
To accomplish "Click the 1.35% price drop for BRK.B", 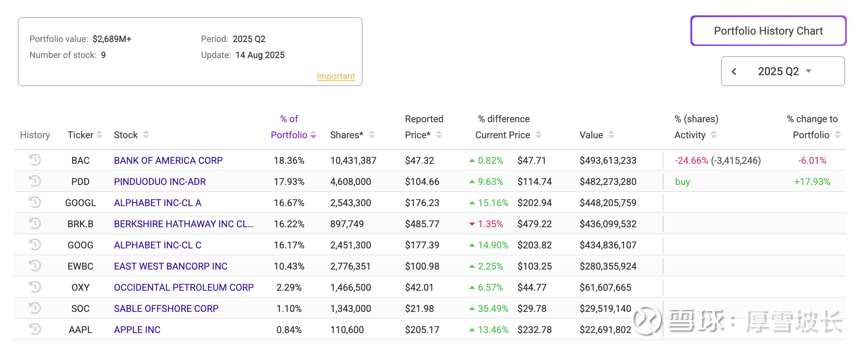I will (x=490, y=224).
